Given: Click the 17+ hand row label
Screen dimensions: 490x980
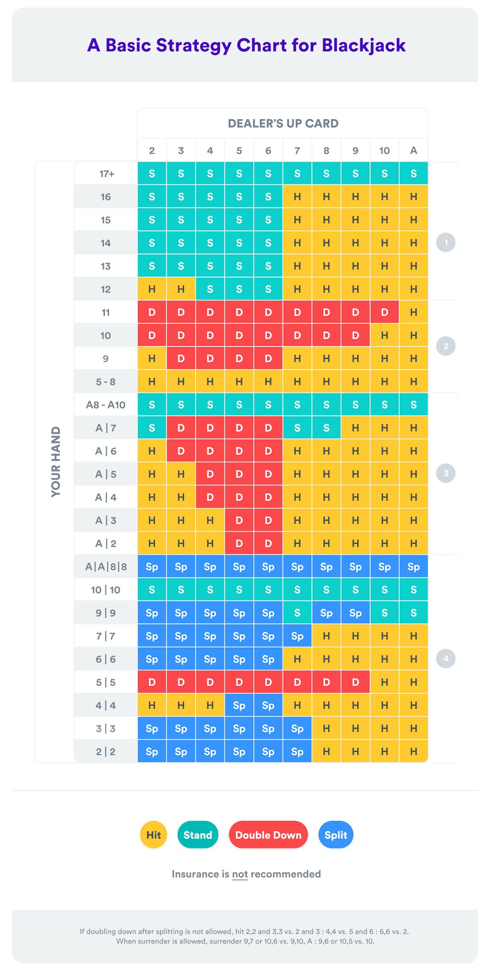Looking at the screenshot, I should coord(106,174).
